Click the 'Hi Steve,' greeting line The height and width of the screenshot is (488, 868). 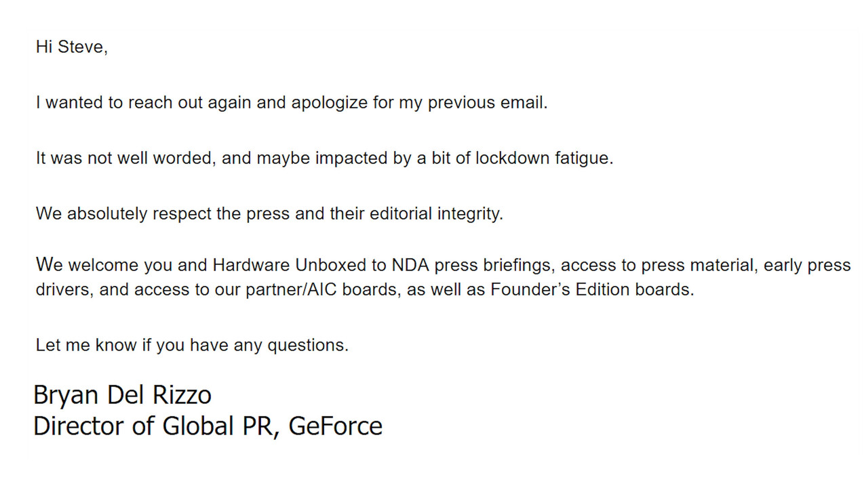(x=72, y=48)
